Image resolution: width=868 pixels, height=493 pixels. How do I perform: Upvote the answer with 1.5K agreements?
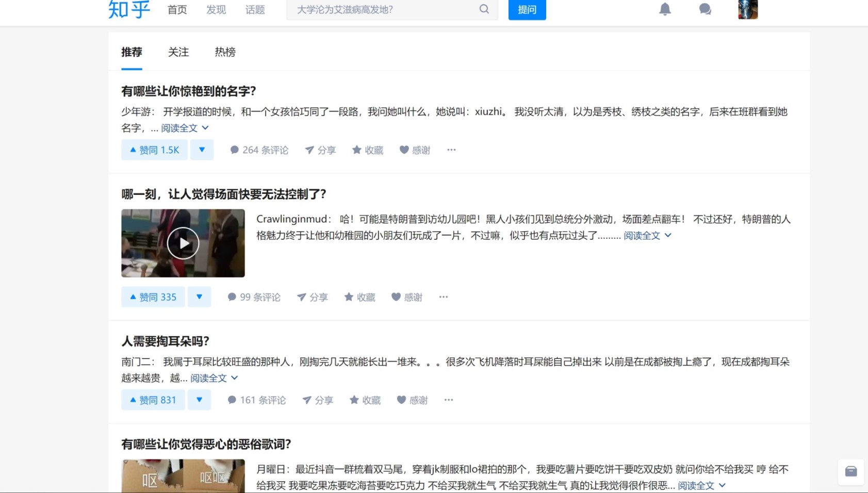154,150
